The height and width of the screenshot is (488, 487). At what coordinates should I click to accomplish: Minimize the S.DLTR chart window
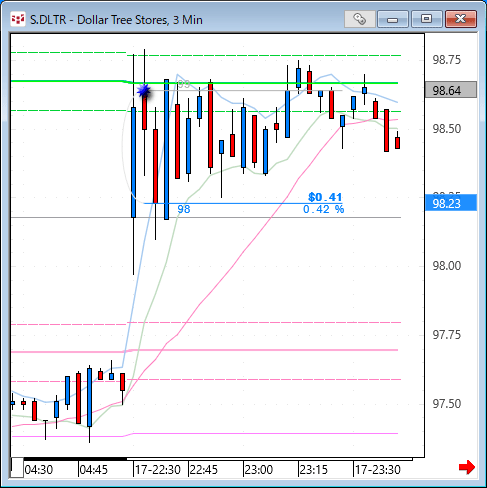pyautogui.click(x=393, y=19)
